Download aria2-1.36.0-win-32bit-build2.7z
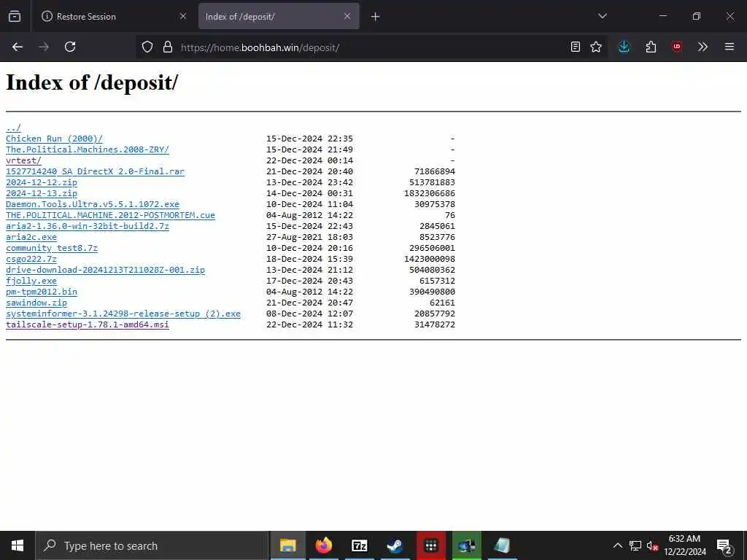This screenshot has height=560, width=747. pyautogui.click(x=88, y=226)
